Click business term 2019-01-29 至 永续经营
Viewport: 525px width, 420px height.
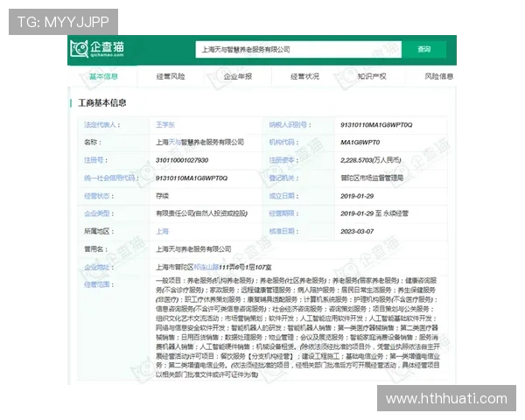point(374,213)
